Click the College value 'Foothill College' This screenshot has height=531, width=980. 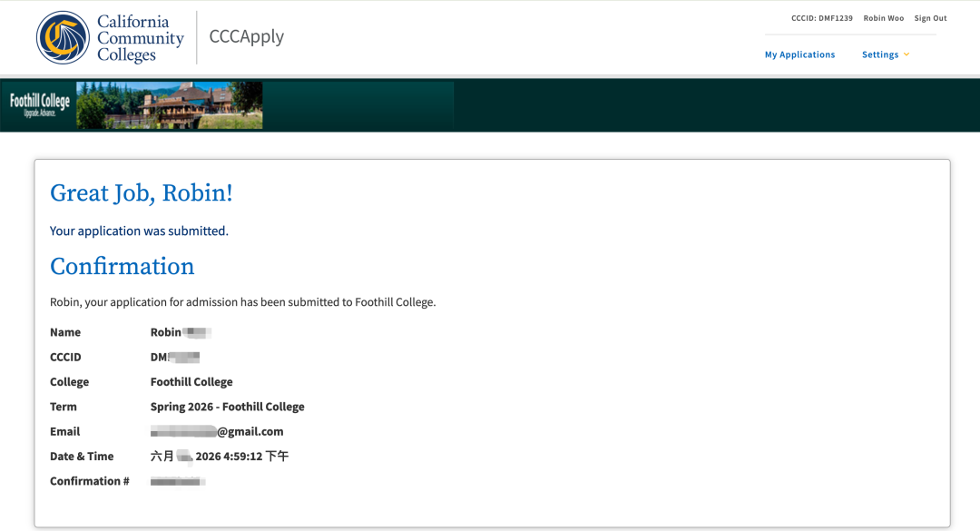click(x=191, y=381)
